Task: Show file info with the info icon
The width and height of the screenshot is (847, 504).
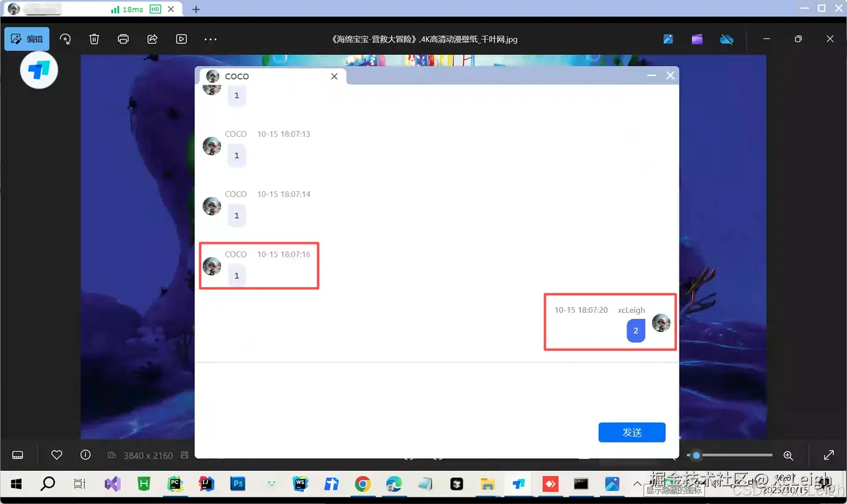Action: pyautogui.click(x=85, y=455)
